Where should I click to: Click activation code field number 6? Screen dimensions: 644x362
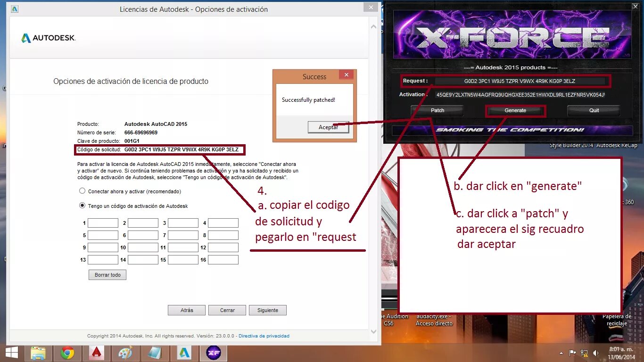143,235
